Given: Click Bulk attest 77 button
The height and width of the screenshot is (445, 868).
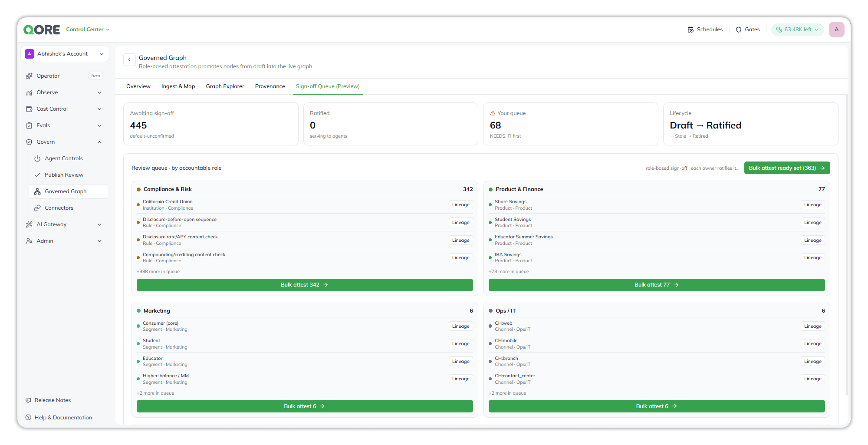Looking at the screenshot, I should point(657,285).
